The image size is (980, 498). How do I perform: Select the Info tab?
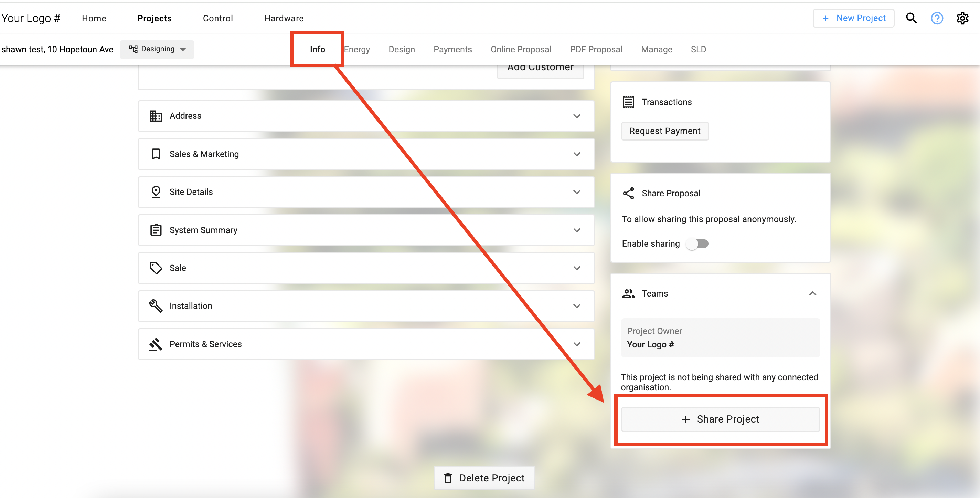coord(317,50)
